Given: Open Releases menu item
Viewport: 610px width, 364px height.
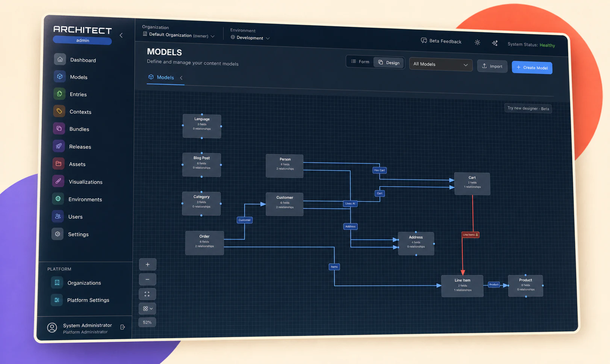Looking at the screenshot, I should tap(80, 147).
